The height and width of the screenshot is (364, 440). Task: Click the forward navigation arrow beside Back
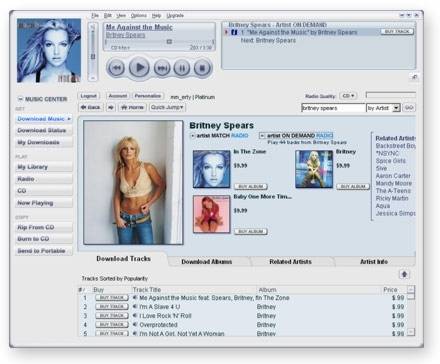(x=111, y=107)
